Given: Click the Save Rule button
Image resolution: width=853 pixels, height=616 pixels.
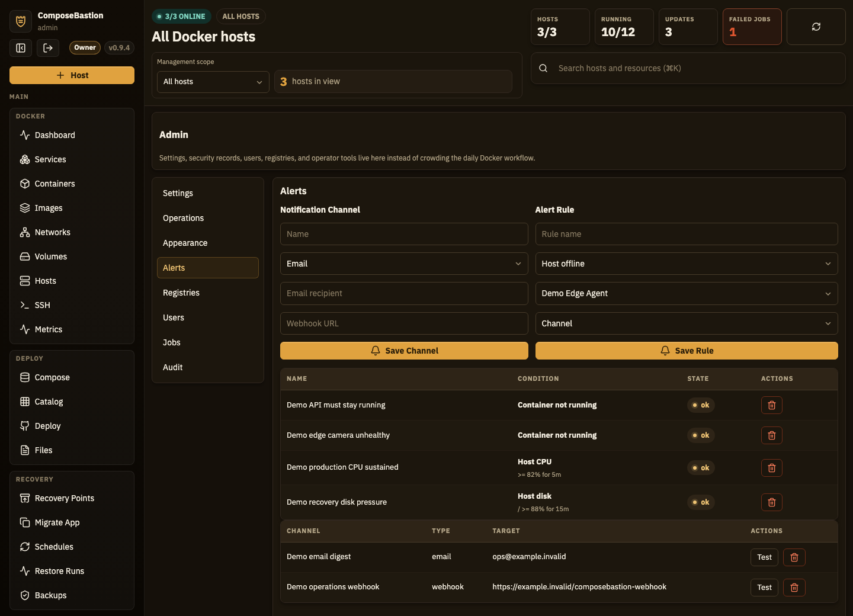Looking at the screenshot, I should click(x=687, y=351).
